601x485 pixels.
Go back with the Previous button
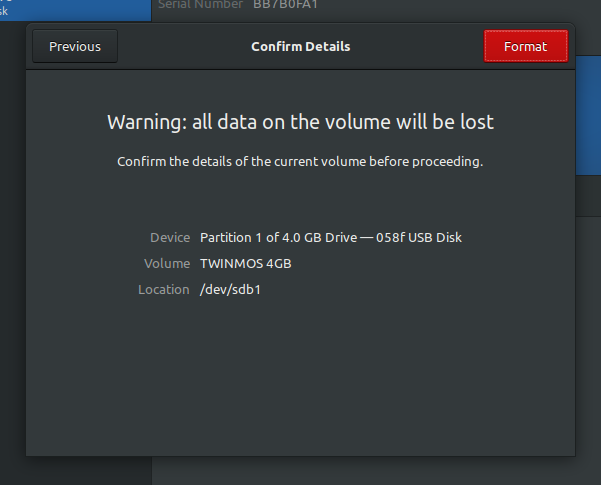[75, 46]
